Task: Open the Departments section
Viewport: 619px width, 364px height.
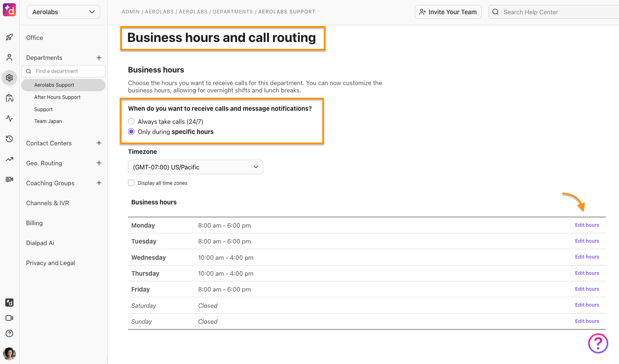Action: pos(44,58)
